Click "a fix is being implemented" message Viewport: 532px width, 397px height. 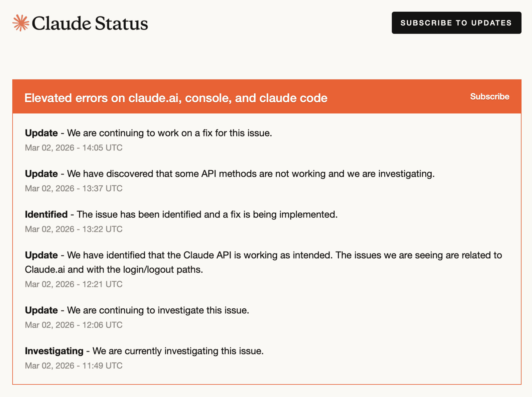(207, 215)
